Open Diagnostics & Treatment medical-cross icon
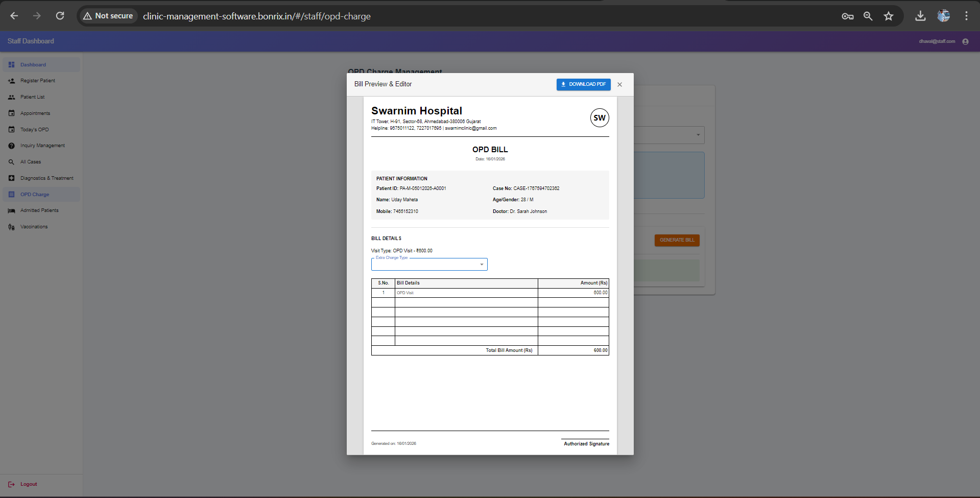This screenshot has width=980, height=498. pos(11,178)
